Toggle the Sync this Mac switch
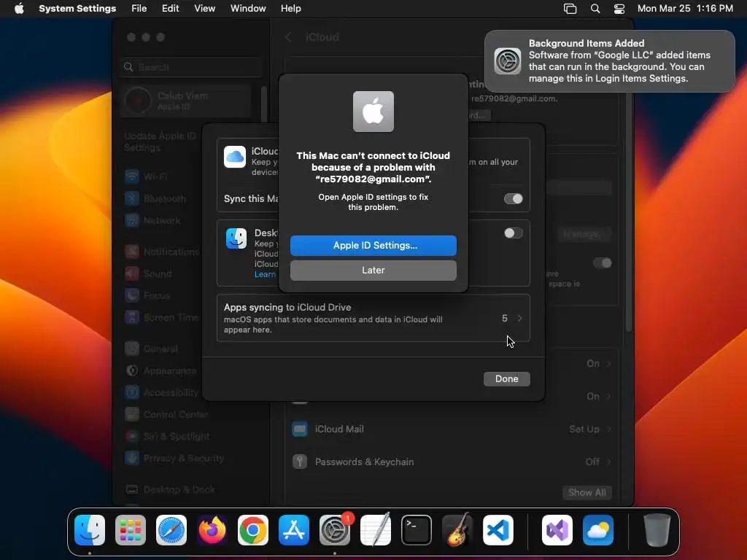Screen dimensions: 747x560 click(513, 198)
